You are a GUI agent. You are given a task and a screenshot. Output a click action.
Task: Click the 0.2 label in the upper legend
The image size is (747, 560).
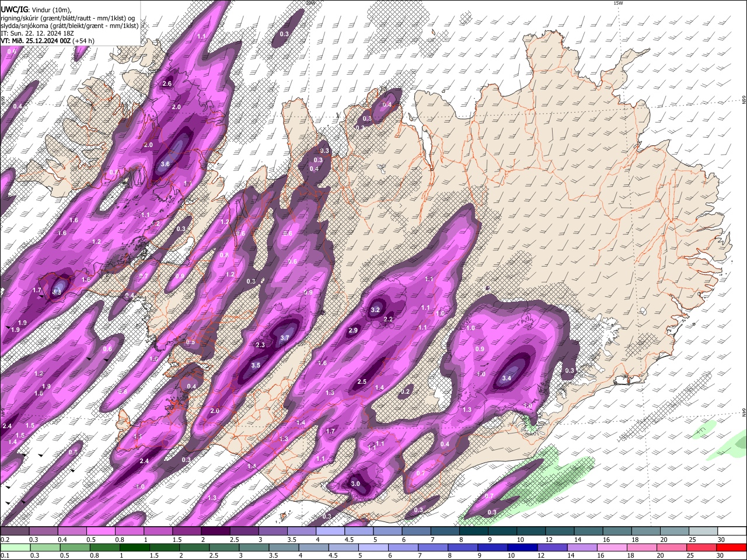5,540
